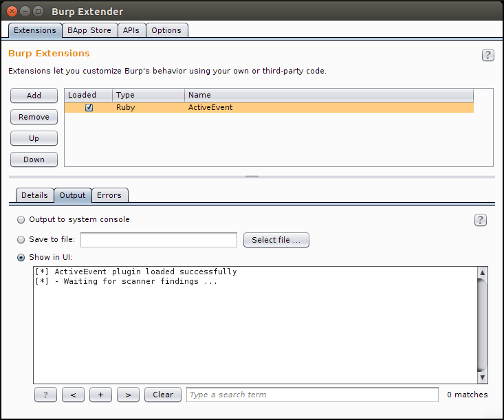Viewport: 504px width, 420px height.
Task: Switch to the Details tab
Action: coord(34,195)
